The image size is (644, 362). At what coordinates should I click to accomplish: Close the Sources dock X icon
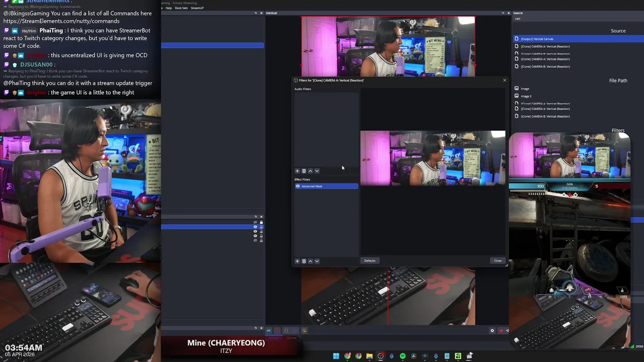pyautogui.click(x=261, y=217)
